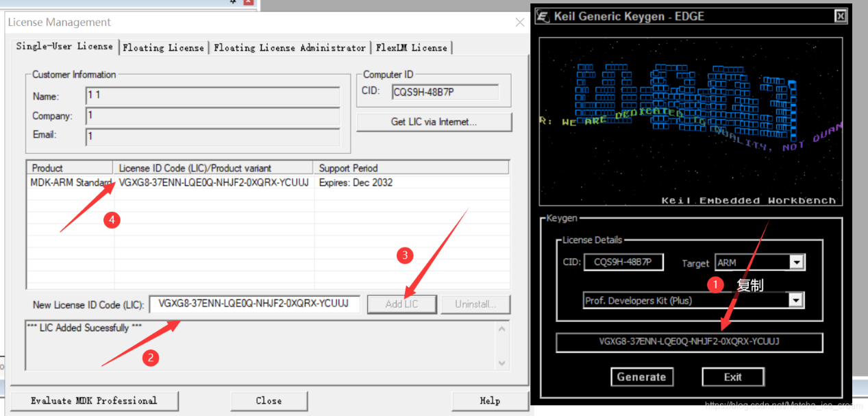Click the Close button in License Management
The width and height of the screenshot is (868, 416).
pos(269,401)
